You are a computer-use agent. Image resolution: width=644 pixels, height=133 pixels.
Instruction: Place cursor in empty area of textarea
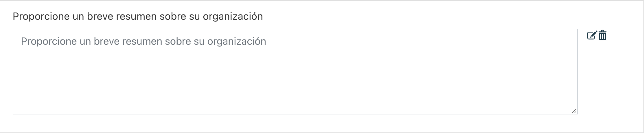click(295, 81)
